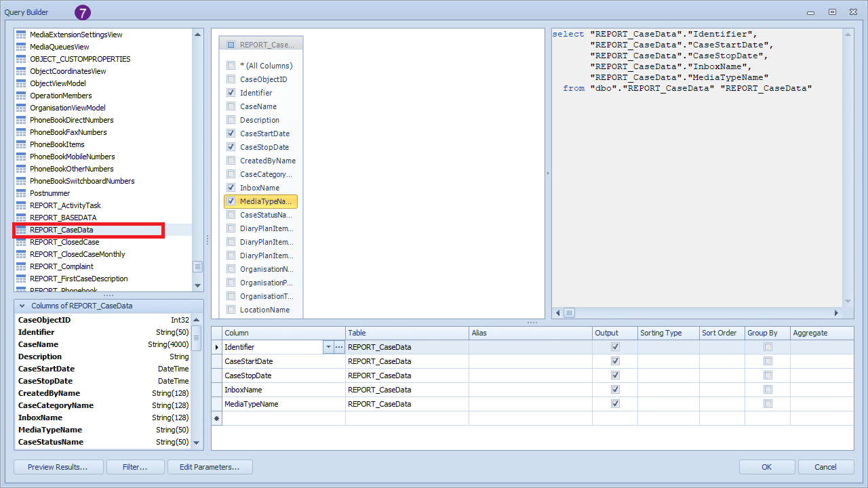
Task: Click the REPORT_ClosedCase table icon
Action: (x=21, y=242)
